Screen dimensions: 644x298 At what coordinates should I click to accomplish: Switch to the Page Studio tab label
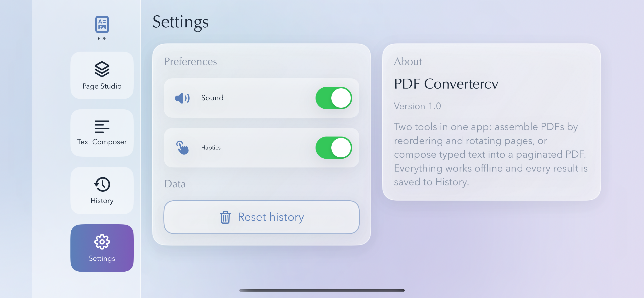pos(102,86)
